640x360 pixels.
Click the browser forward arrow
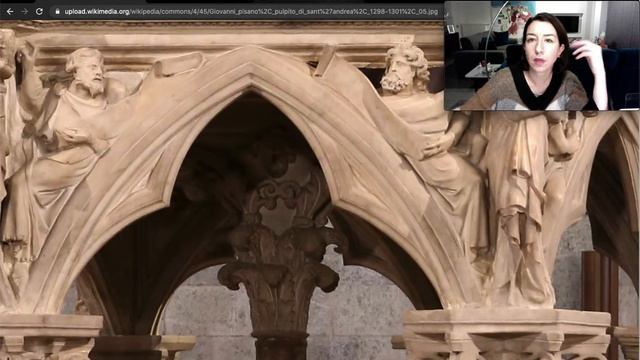pos(24,12)
